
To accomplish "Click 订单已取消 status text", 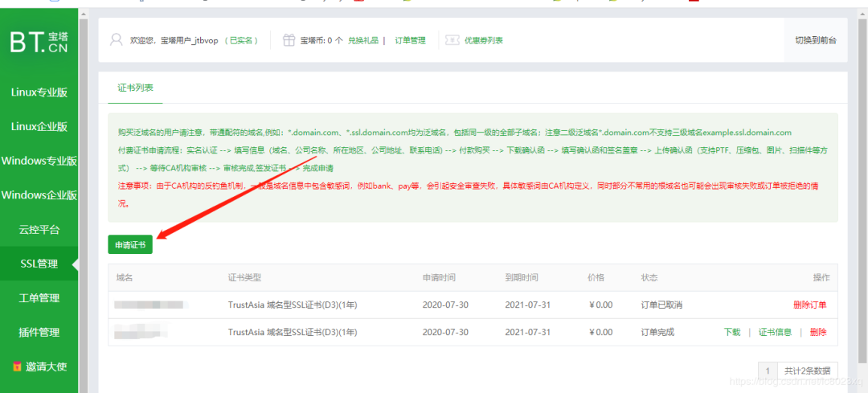I will tap(661, 305).
